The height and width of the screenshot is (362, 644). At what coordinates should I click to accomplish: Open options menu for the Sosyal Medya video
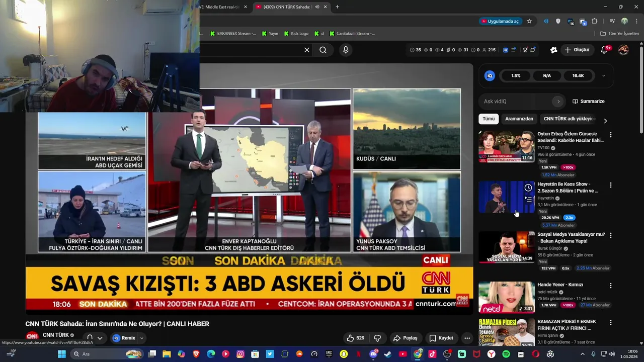click(x=611, y=235)
